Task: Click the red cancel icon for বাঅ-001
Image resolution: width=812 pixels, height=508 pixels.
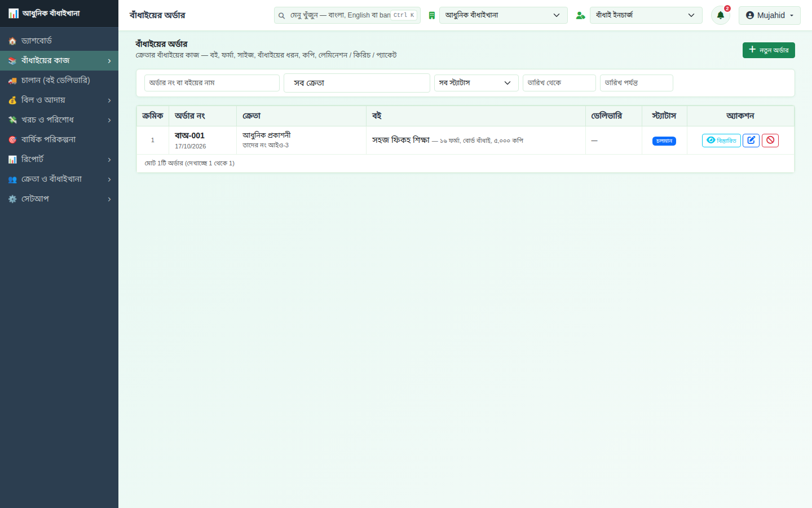Action: point(770,141)
